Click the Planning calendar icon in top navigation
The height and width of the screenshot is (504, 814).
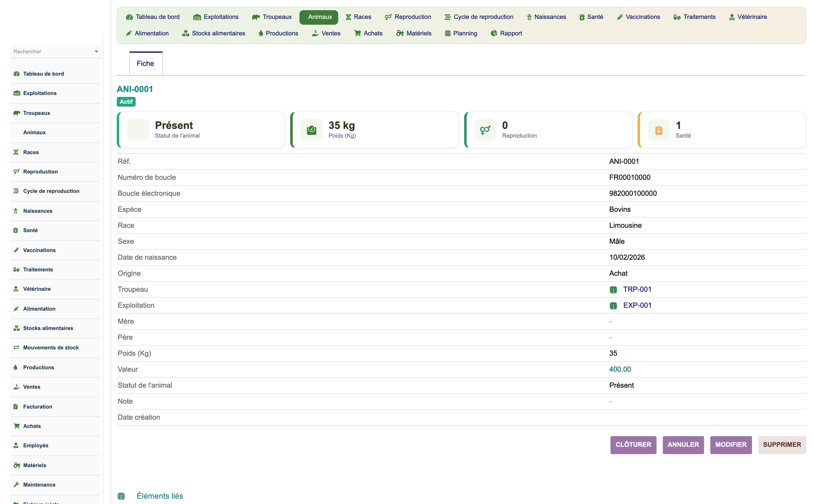tap(448, 33)
